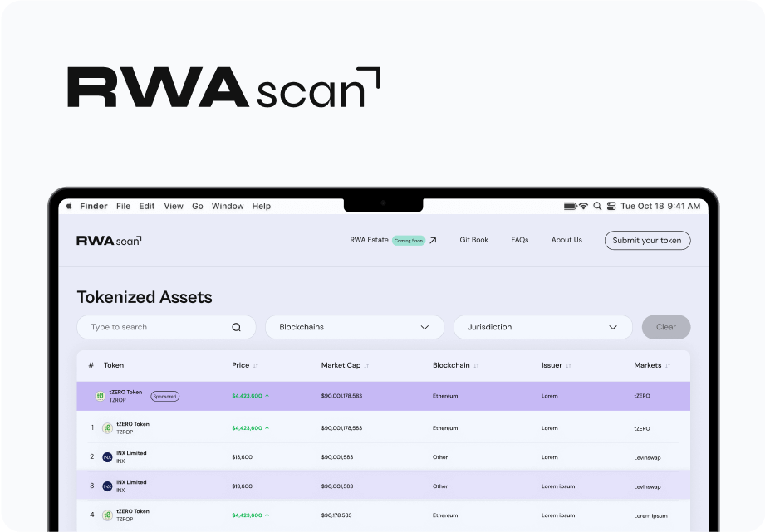Screen dimensions: 765x532
Task: Click Ethereum in row 4
Action: [x=445, y=515]
